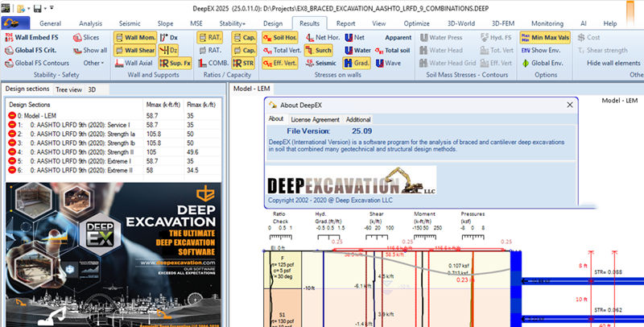Show the Wall Axial diagram
The height and width of the screenshot is (327, 644).
[x=134, y=63]
